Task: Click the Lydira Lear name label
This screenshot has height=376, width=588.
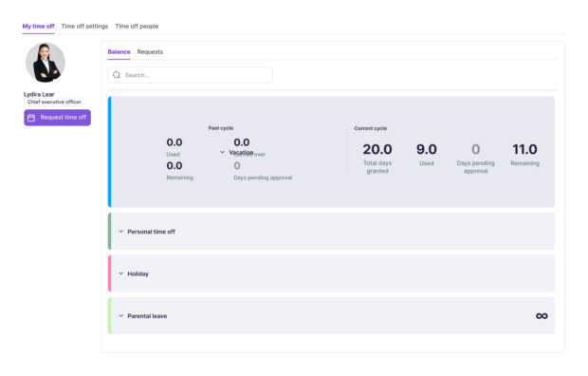Action: tap(39, 94)
